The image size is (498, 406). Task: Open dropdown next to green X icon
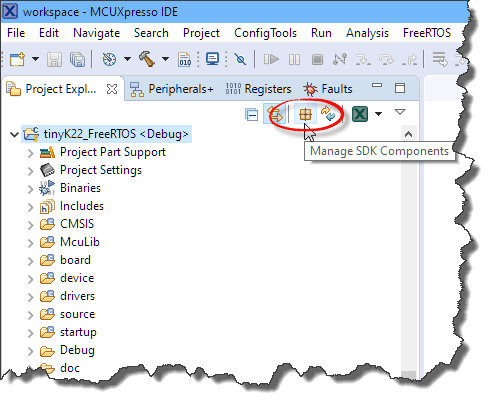(x=378, y=114)
